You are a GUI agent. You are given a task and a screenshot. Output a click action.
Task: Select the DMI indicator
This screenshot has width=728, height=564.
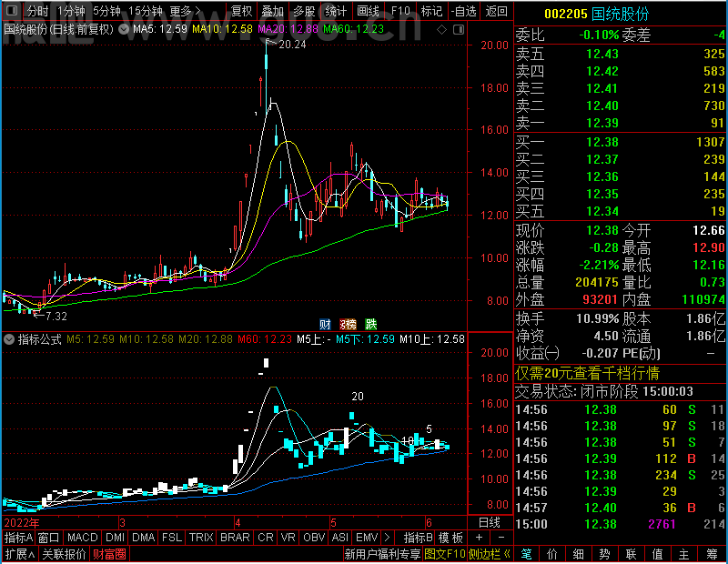(x=115, y=538)
